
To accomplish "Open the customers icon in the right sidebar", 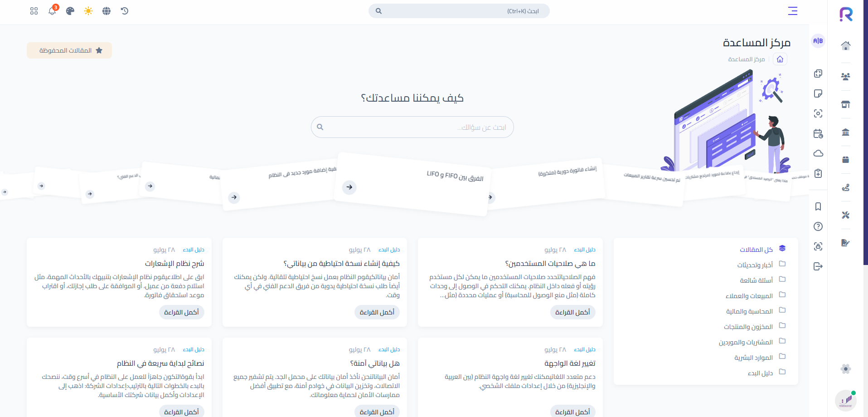I will click(845, 77).
